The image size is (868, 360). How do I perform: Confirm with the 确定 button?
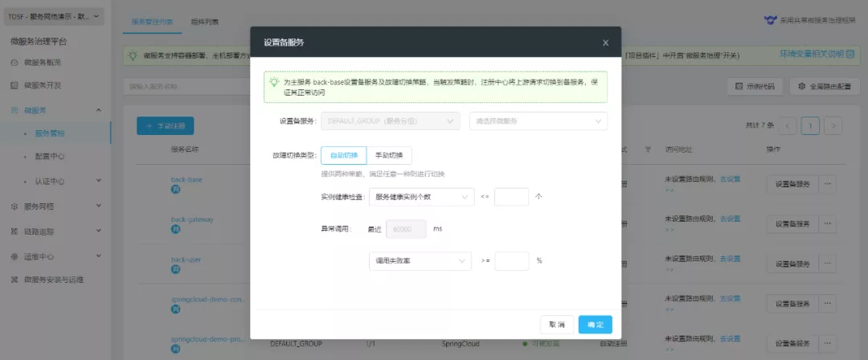tap(595, 325)
